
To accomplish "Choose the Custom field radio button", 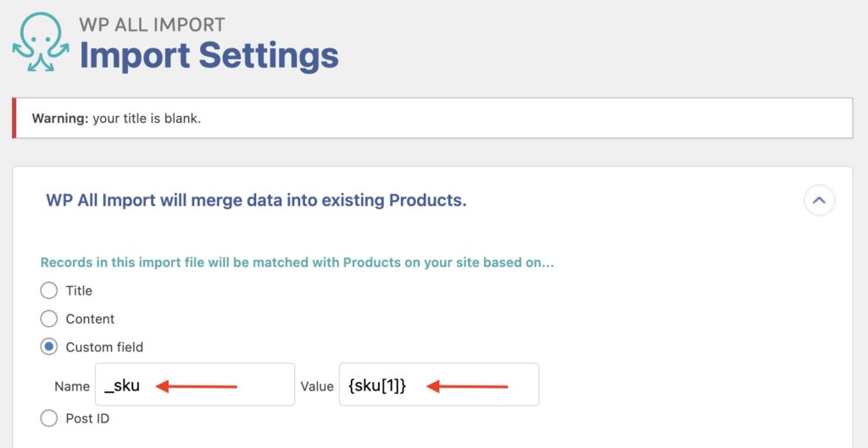I will (x=49, y=347).
